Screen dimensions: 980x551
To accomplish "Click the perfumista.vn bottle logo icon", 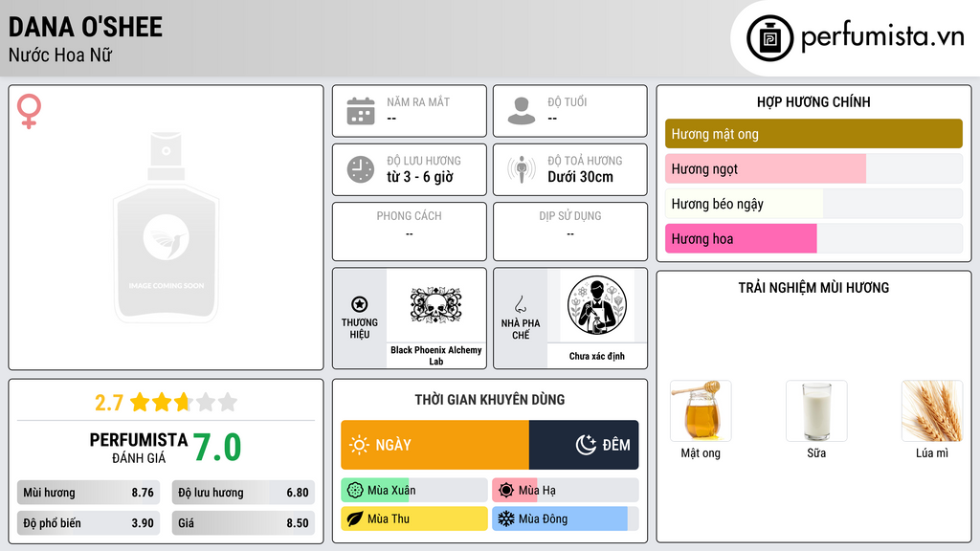I will [769, 38].
